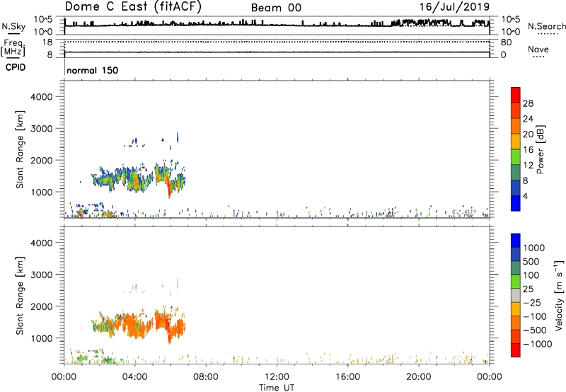The height and width of the screenshot is (392, 566).
Task: Click the '12:00' time axis label
Action: [x=277, y=377]
